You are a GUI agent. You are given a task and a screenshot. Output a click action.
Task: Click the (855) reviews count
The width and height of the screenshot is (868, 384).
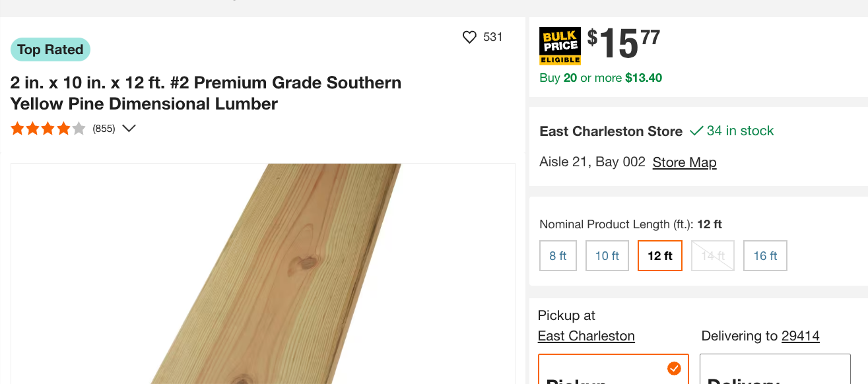click(104, 129)
